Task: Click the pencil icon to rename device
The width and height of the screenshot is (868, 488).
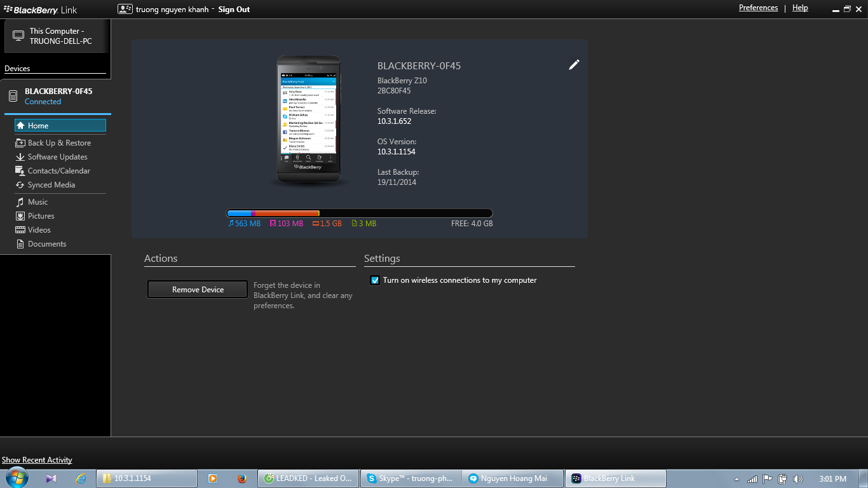Action: (574, 65)
